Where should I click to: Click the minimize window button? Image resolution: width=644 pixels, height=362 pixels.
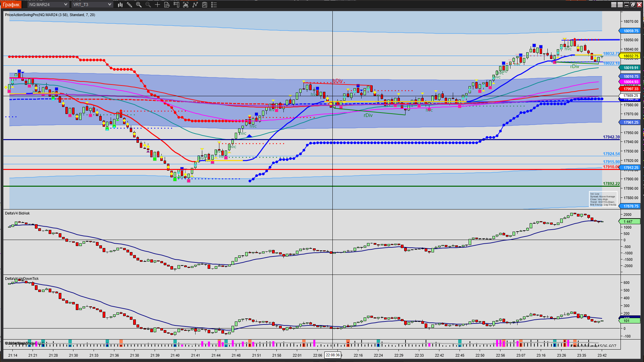(627, 5)
